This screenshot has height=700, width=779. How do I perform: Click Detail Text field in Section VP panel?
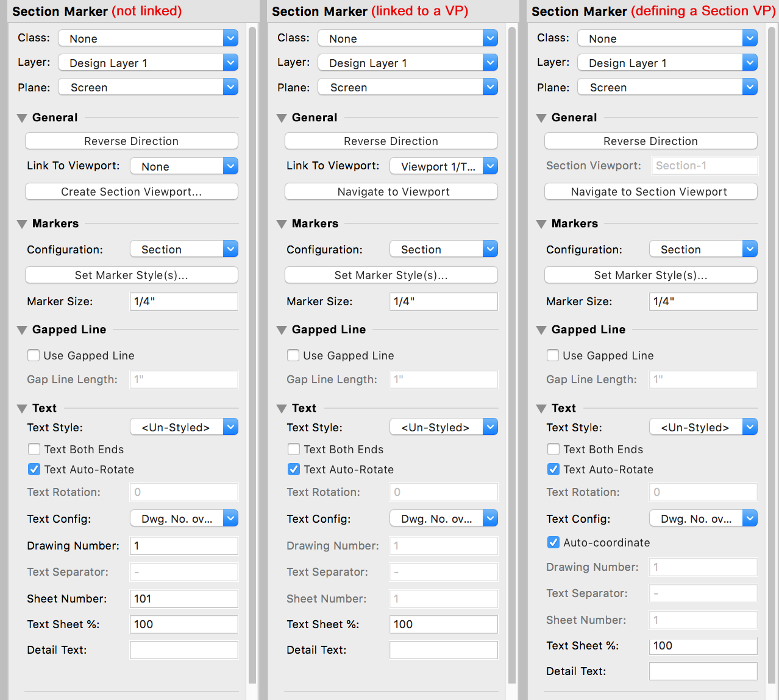pyautogui.click(x=703, y=671)
